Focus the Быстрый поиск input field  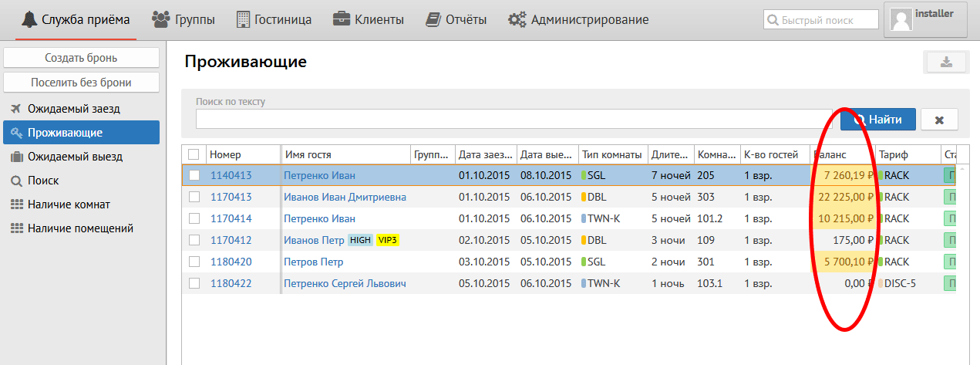(820, 19)
